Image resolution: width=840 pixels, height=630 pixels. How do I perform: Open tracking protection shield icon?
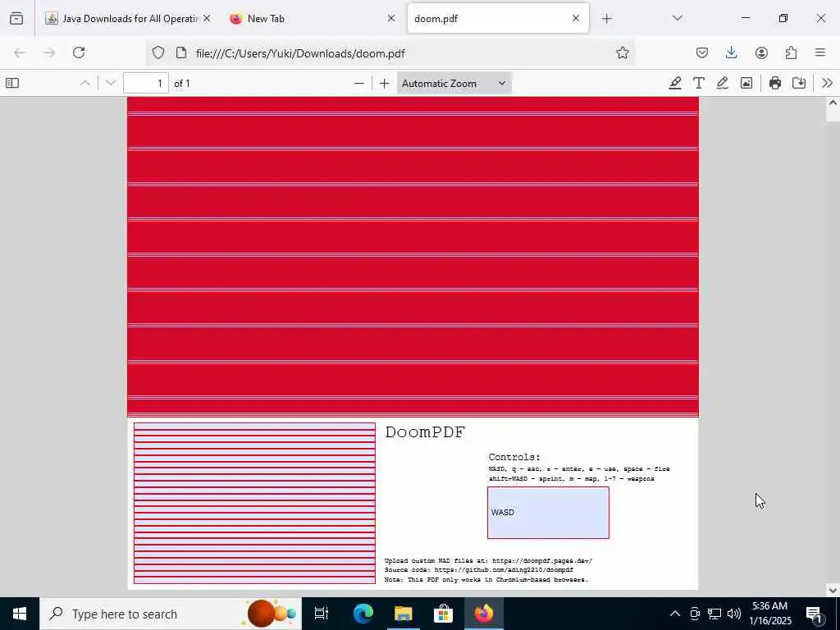158,53
